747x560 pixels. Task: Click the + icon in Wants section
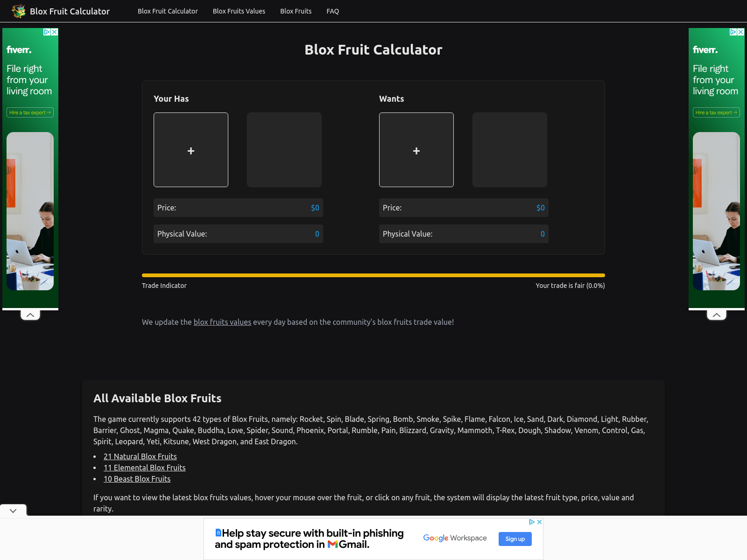416,150
